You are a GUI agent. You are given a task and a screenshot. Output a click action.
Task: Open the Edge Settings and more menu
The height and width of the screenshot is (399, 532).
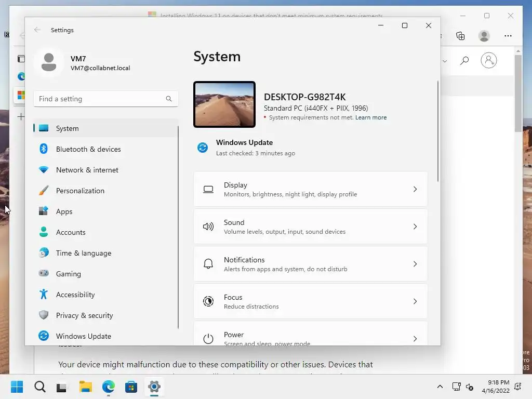pyautogui.click(x=508, y=36)
